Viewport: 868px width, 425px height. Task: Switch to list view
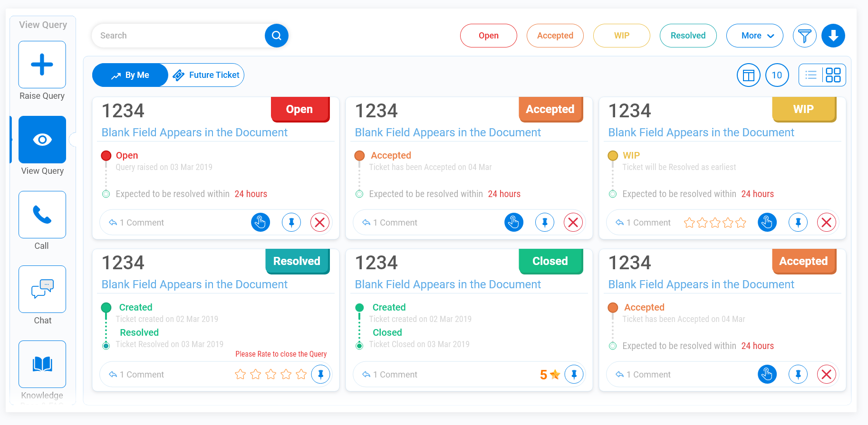811,75
